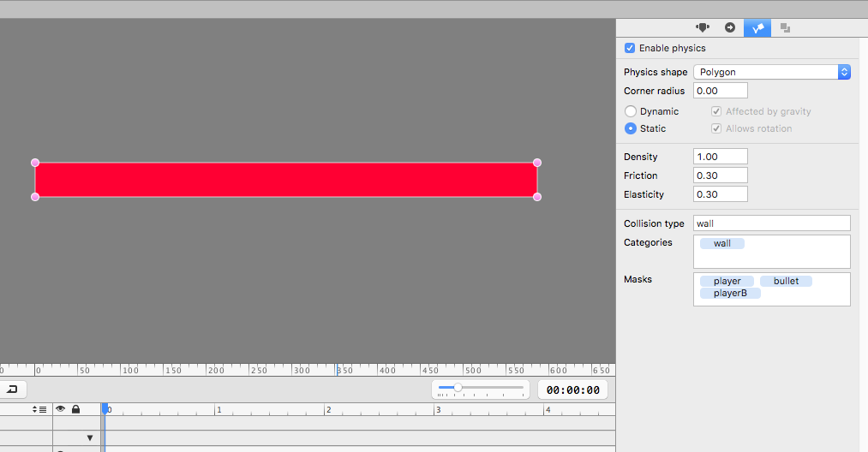
Task: Click the bottom-right polygon vertex handle
Action: click(x=537, y=197)
